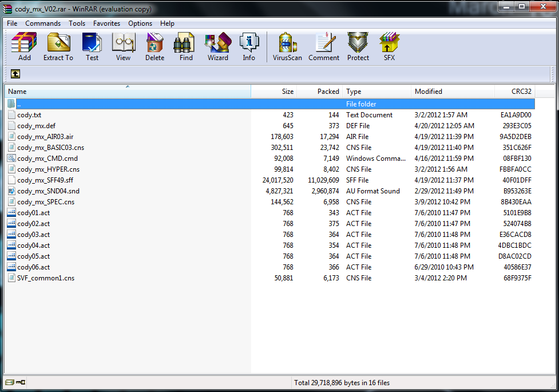Click the drive icon in status bar

10,382
